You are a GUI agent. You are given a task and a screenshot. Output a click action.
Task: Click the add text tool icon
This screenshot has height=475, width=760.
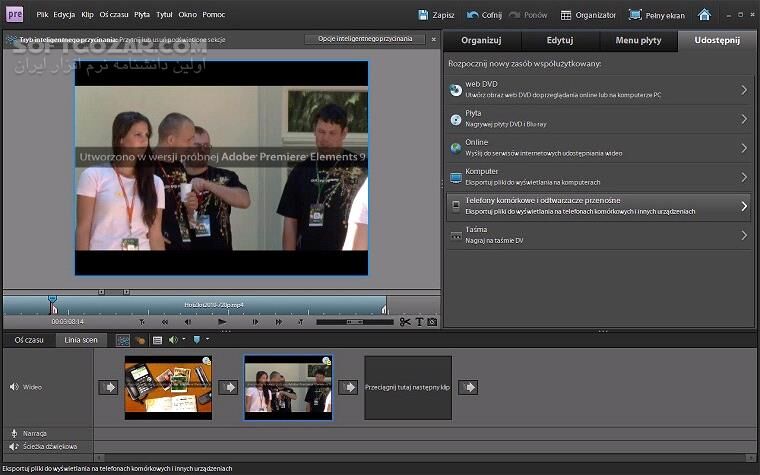419,322
